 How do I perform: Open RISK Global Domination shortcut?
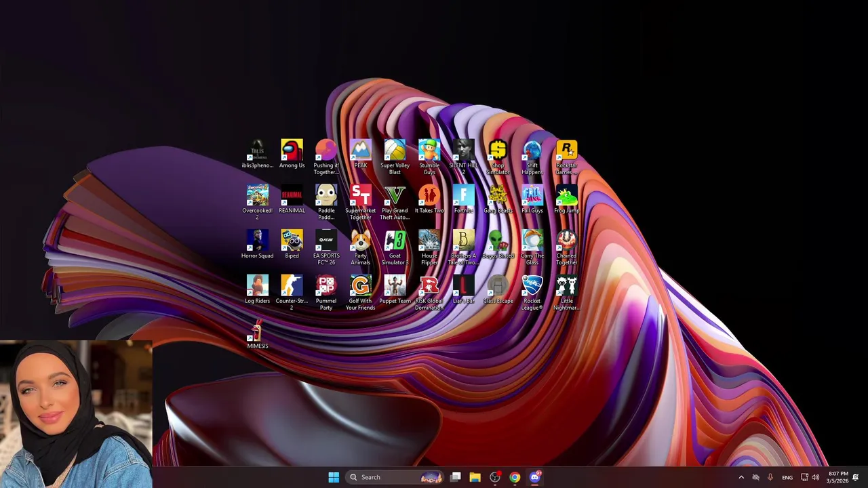(429, 293)
